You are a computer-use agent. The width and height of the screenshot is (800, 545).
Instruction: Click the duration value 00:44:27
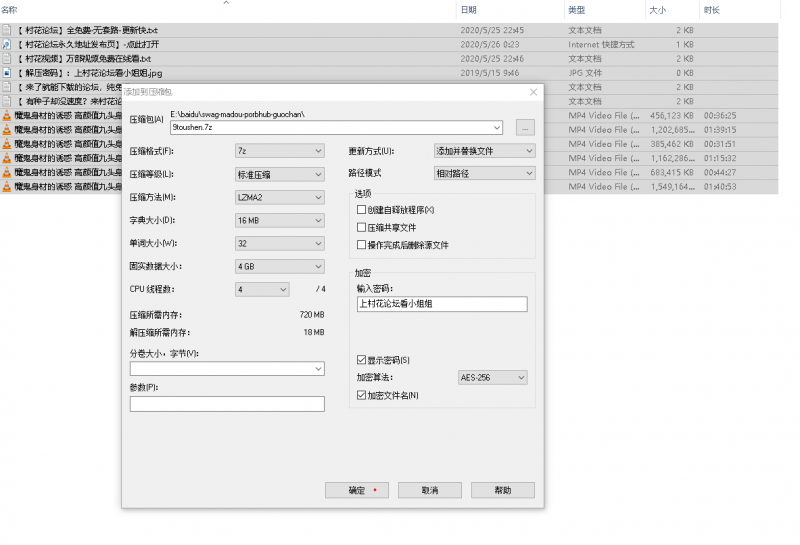point(720,172)
